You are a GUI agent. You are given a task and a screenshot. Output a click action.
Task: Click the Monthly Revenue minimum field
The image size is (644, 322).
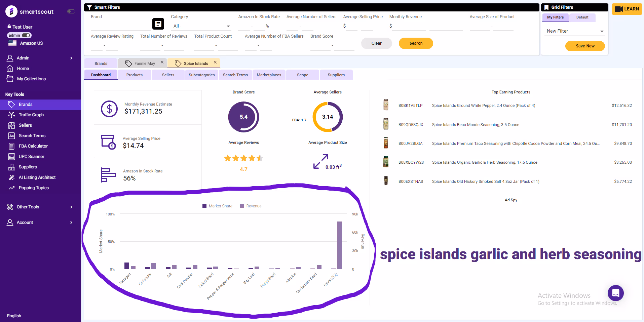pyautogui.click(x=409, y=26)
